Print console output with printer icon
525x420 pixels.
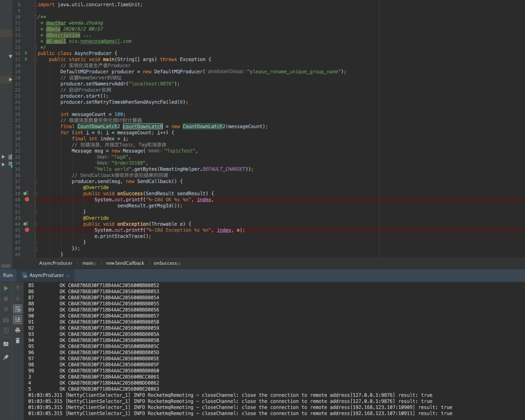18,330
